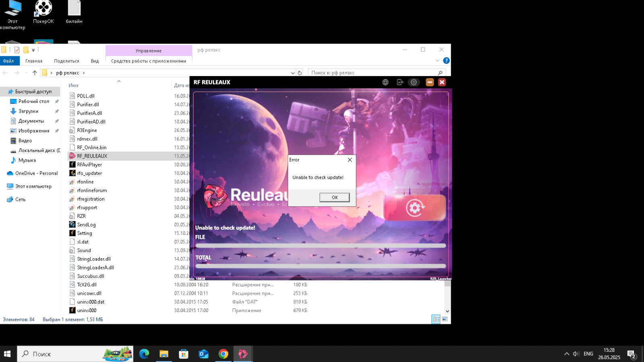Viewport: 644px width, 362px height.
Task: Open Outlook from the taskbar
Action: coord(203,354)
